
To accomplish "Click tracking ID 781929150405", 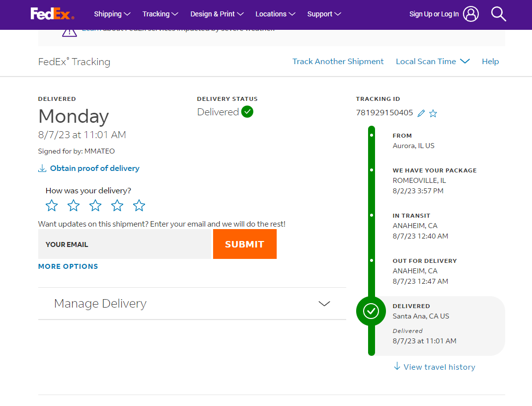I will [x=384, y=113].
